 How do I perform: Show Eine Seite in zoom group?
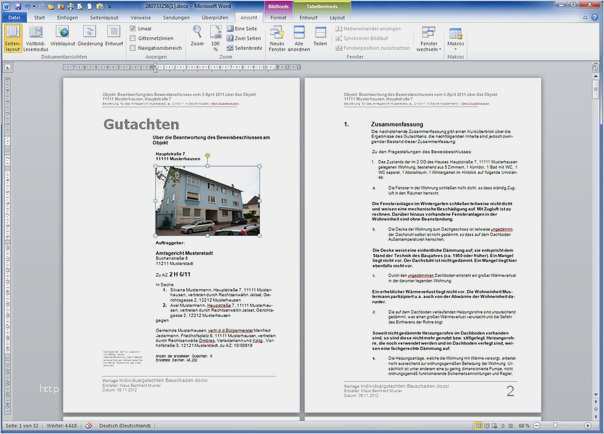(242, 28)
